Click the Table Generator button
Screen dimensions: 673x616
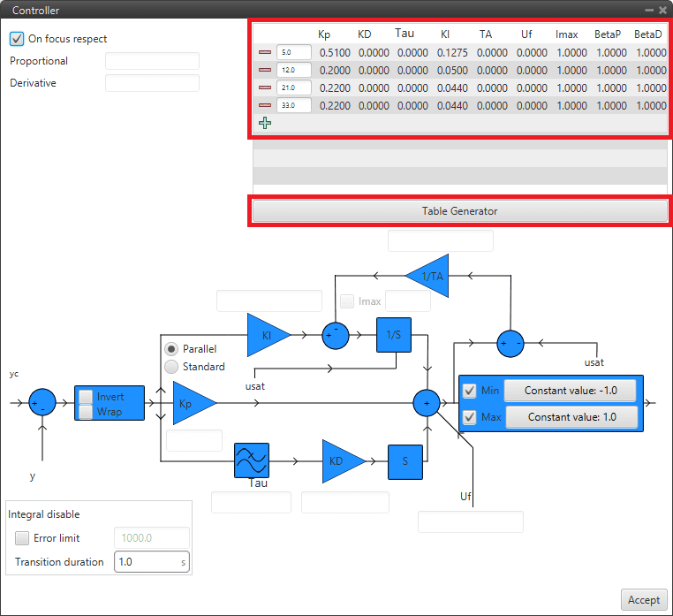click(459, 211)
